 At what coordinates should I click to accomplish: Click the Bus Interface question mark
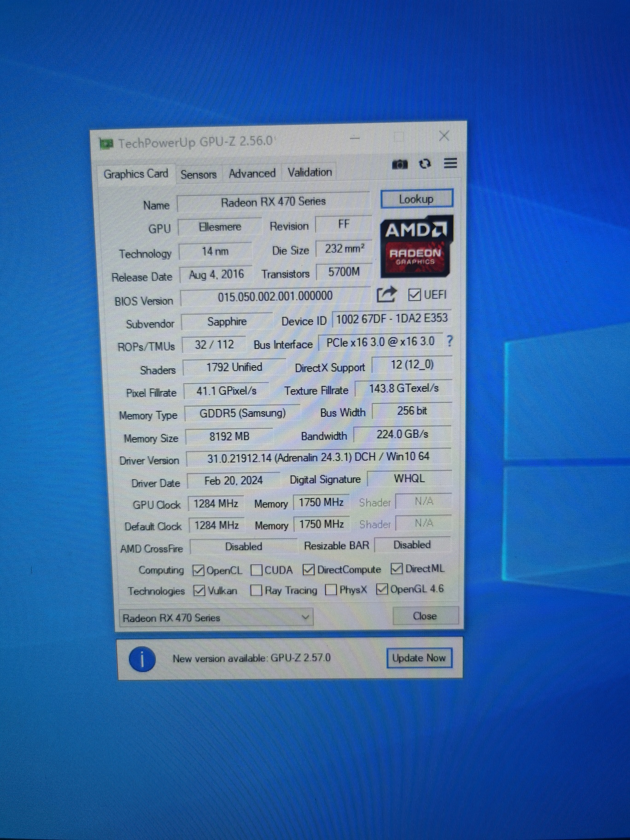coord(449,341)
